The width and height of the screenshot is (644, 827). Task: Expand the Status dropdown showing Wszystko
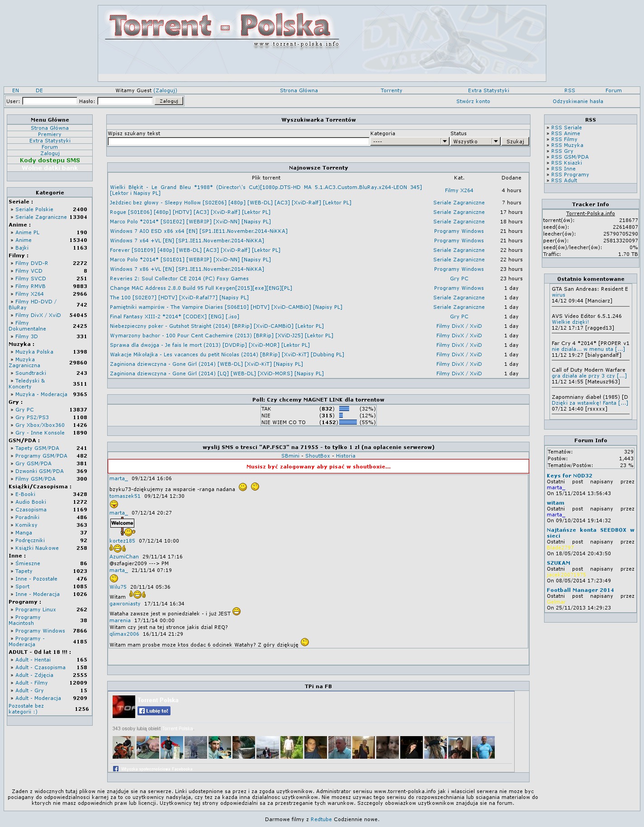(x=475, y=142)
